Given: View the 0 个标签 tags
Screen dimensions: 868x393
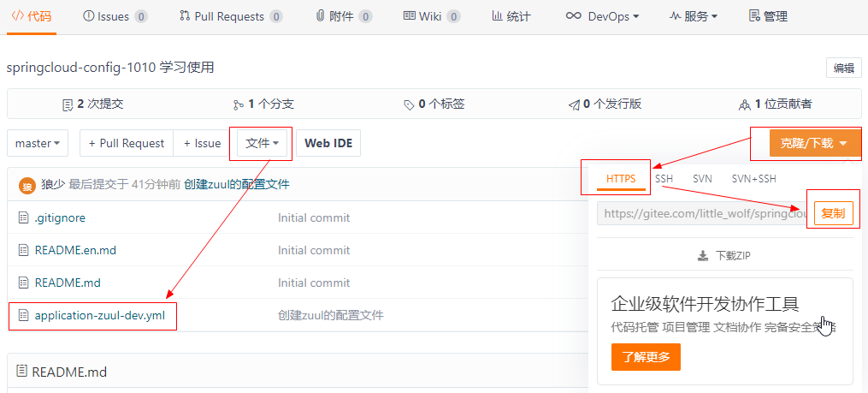Looking at the screenshot, I should pyautogui.click(x=434, y=104).
